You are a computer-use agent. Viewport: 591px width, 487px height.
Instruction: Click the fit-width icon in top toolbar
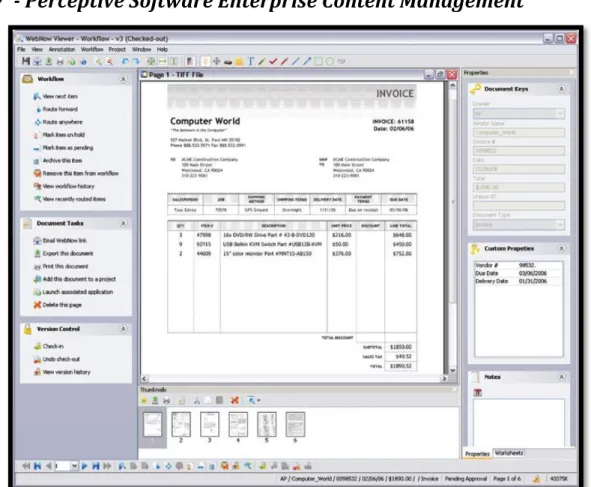point(162,61)
